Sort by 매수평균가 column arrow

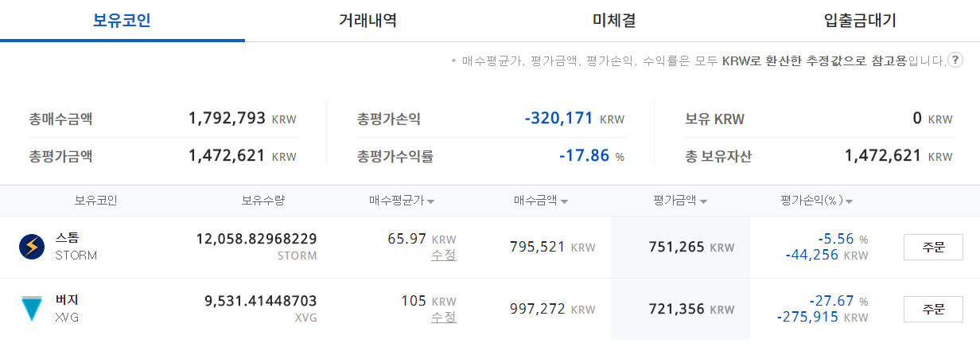tap(430, 201)
